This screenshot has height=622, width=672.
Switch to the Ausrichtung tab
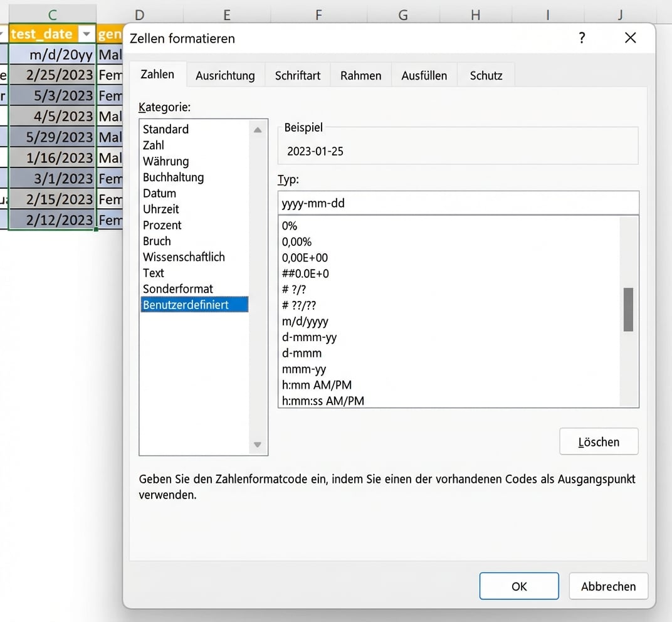225,75
